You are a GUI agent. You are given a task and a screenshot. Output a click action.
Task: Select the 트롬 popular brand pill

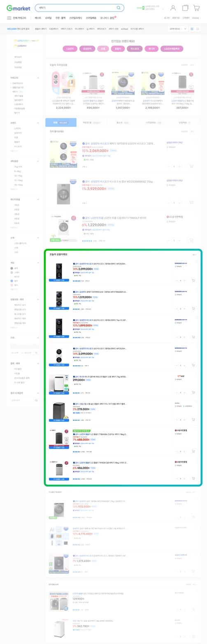coord(102,49)
